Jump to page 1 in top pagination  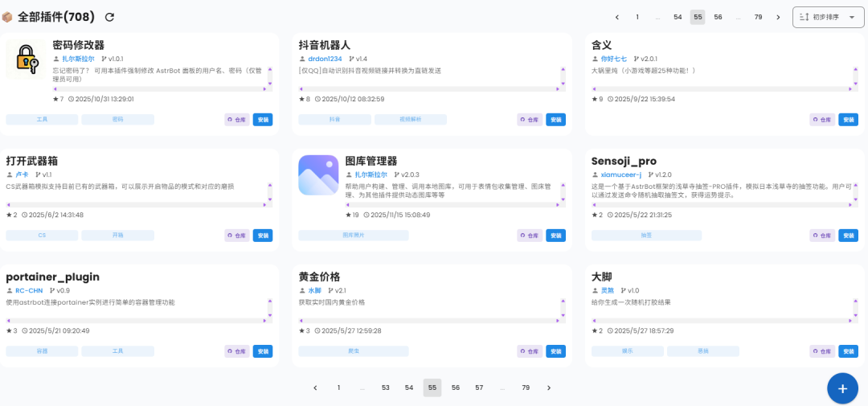[x=637, y=17]
